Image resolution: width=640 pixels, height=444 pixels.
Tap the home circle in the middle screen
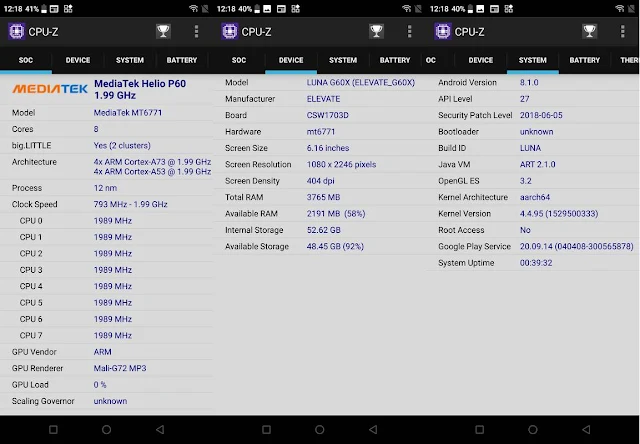320,429
